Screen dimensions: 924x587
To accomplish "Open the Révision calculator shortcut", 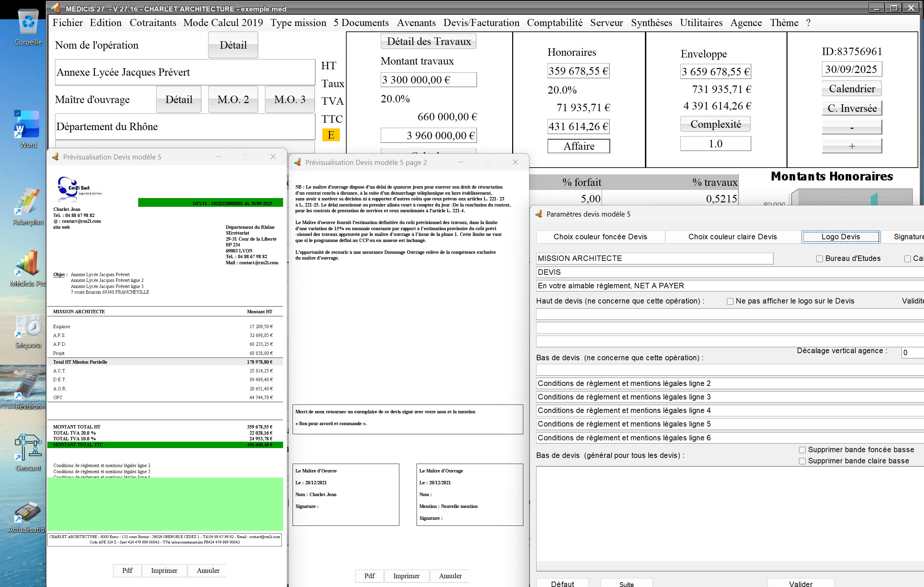I will (28, 387).
